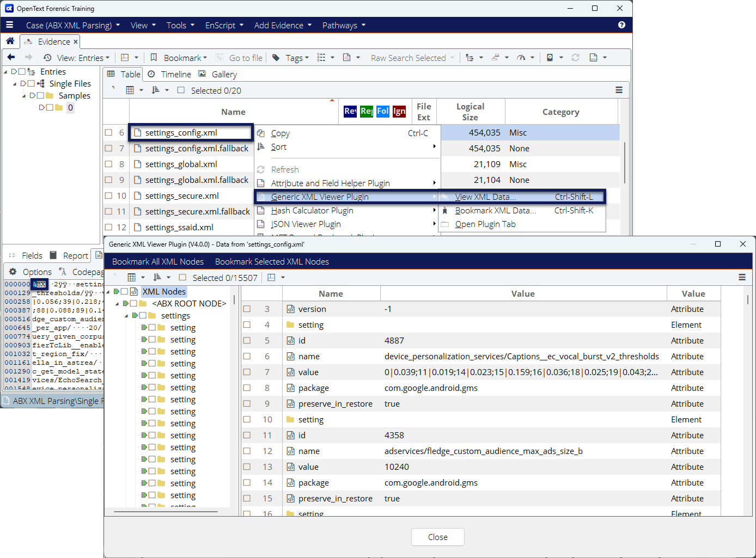Viewport: 756px width, 558px height.
Task: Check the box for settings_secure.xml row 10
Action: pos(109,195)
